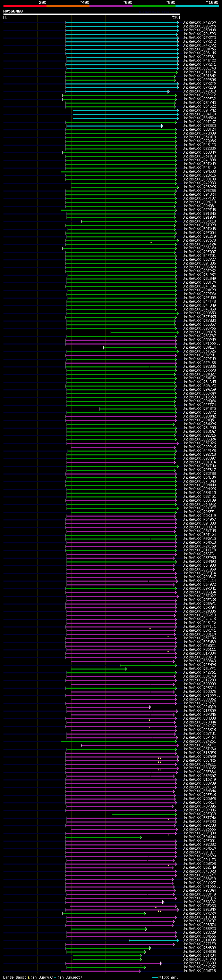Click the white query sequence bar

pos(92,14)
